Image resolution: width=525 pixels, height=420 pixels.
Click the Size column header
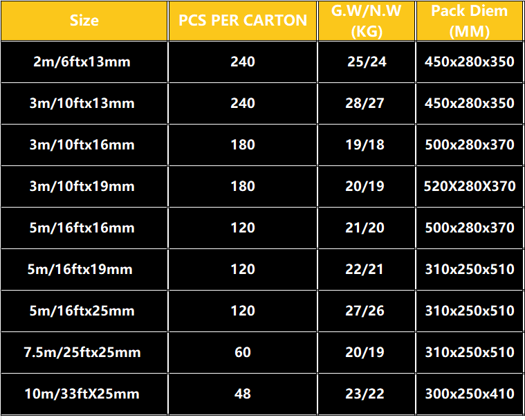[x=84, y=21]
